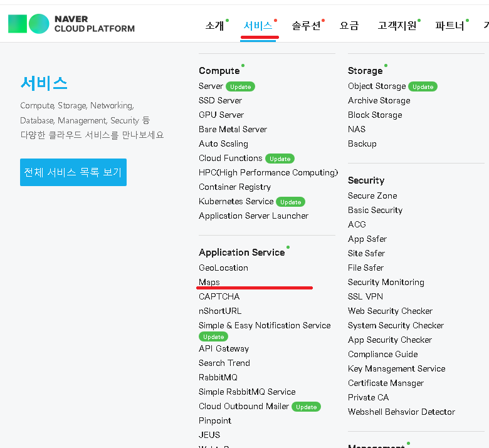Screen dimensions: 489x448
Task: Open the Search Trend link
Action: click(x=224, y=363)
